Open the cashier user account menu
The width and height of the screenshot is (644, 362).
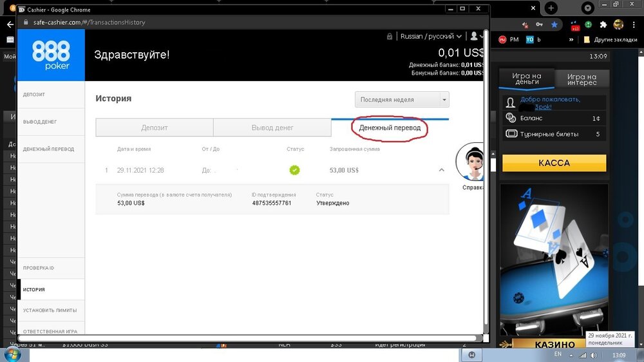(476, 36)
